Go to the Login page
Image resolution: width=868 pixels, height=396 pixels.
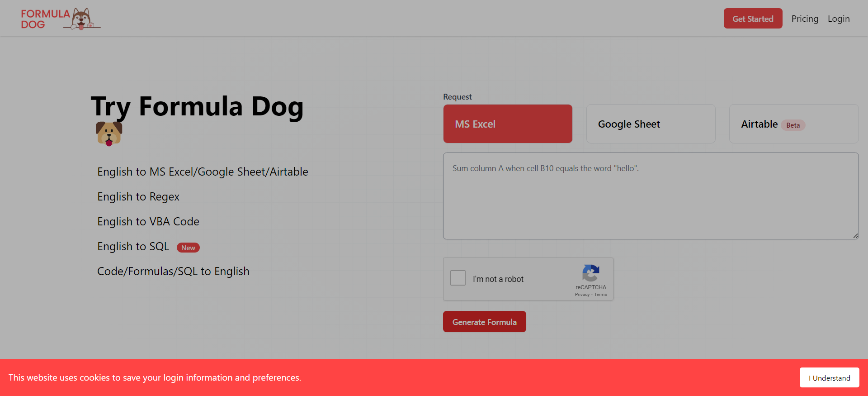click(839, 19)
